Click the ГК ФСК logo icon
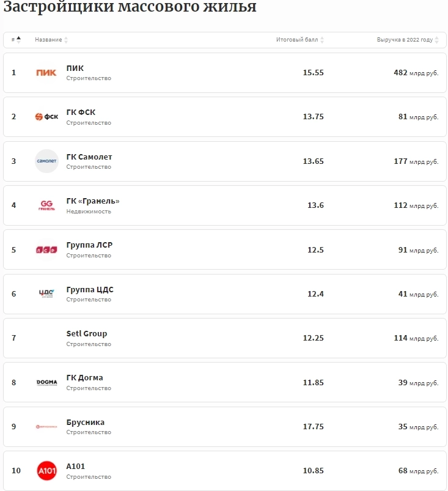Viewport: 448px width, 491px height. pyautogui.click(x=46, y=117)
